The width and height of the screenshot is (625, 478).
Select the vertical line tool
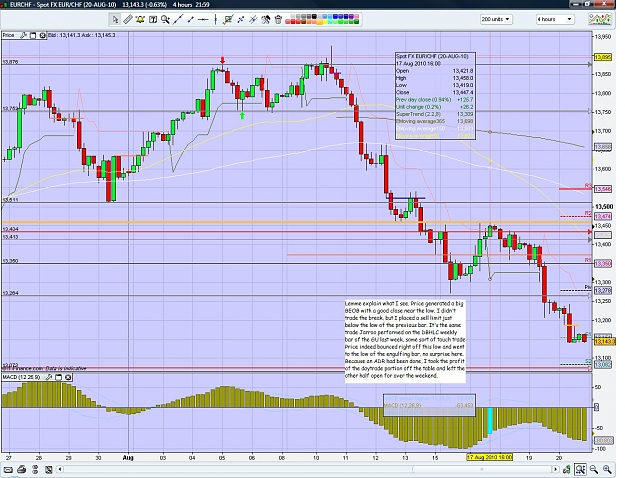click(216, 19)
